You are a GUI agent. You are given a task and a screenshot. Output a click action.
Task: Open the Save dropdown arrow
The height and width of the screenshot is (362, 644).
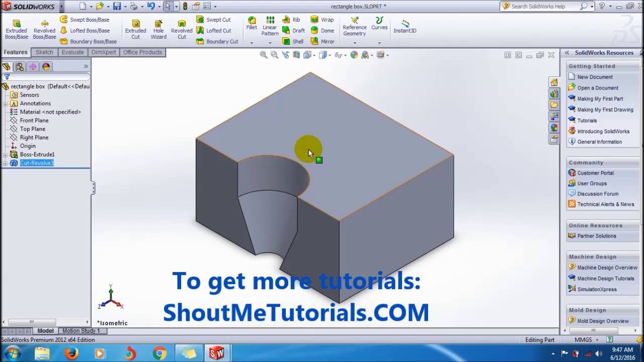[x=124, y=7]
